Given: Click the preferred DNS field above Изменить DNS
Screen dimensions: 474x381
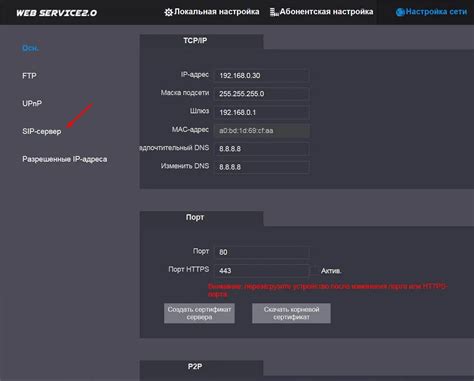Looking at the screenshot, I should 261,149.
